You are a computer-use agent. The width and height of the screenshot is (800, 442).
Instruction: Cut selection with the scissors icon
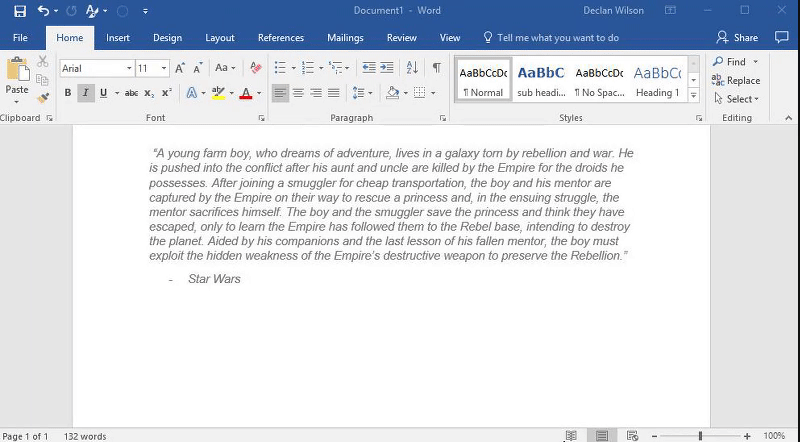[x=43, y=62]
